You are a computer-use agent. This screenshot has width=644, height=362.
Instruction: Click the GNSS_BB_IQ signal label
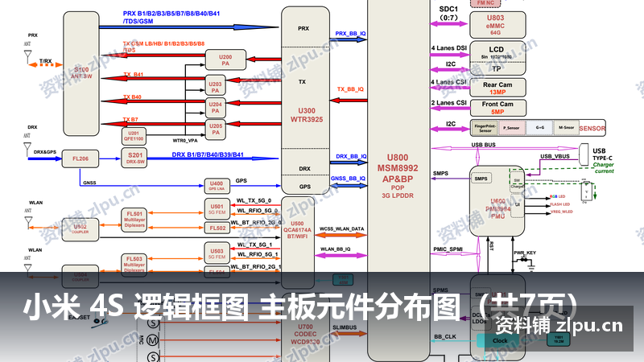pos(349,178)
